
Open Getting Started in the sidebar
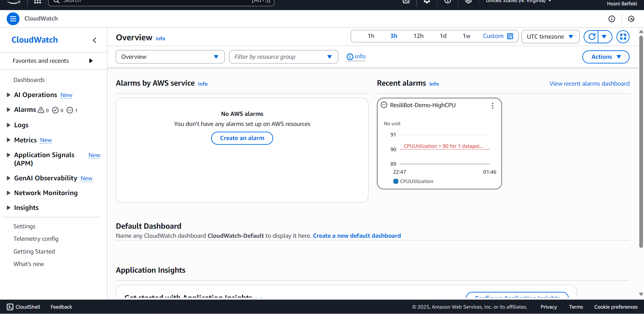pos(34,252)
